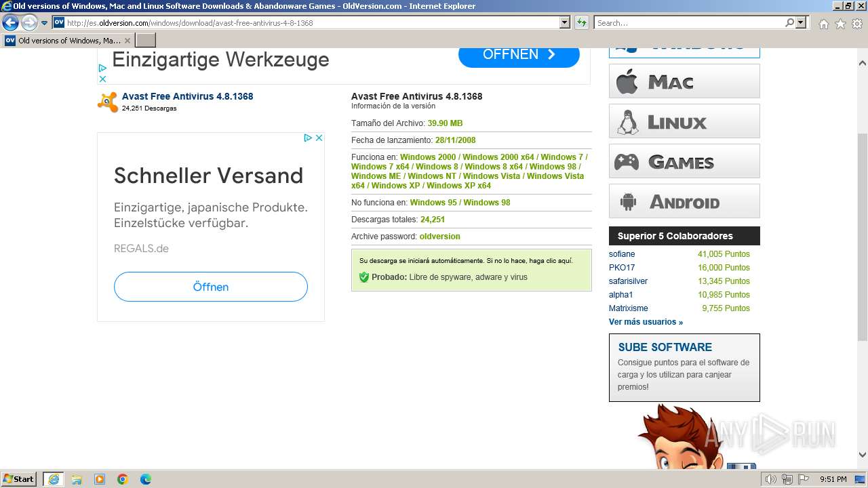Open Microsoft Edge taskbar icon

pyautogui.click(x=146, y=479)
